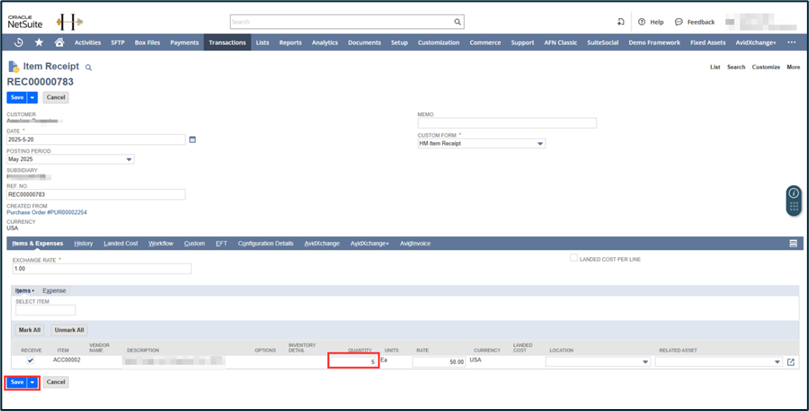
Task: Click the Item Receipt page icon
Action: coord(13,66)
